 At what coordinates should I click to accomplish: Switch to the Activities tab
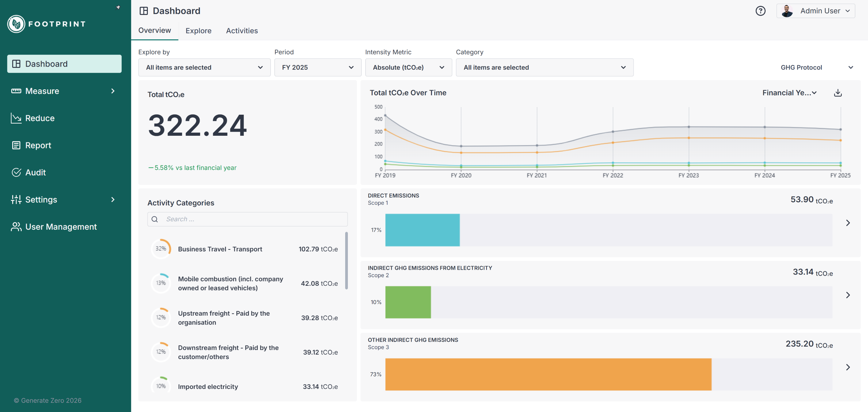tap(242, 31)
